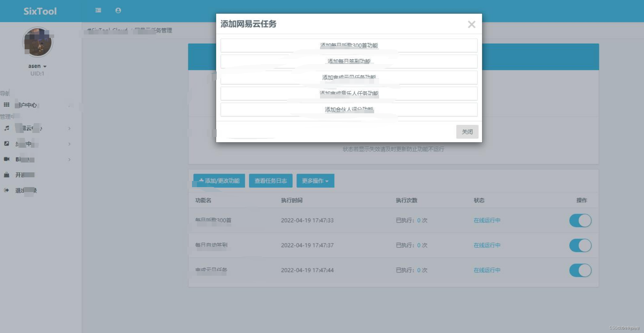Close the 添加网易云任务 dialog with X
Image resolution: width=644 pixels, height=333 pixels.
click(471, 24)
